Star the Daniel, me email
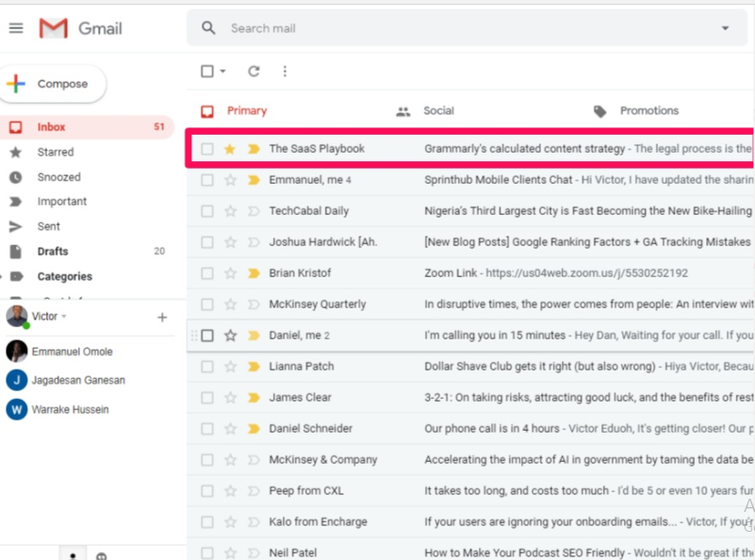 [230, 336]
